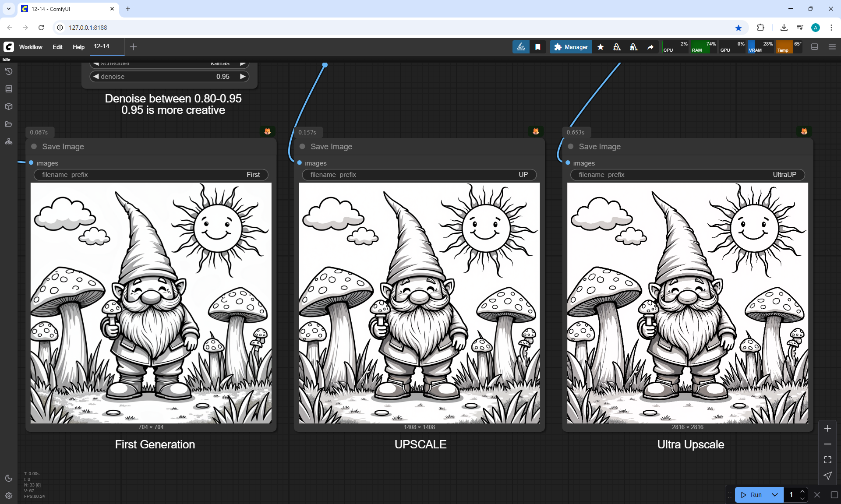
Task: Run the workflow
Action: pyautogui.click(x=752, y=495)
